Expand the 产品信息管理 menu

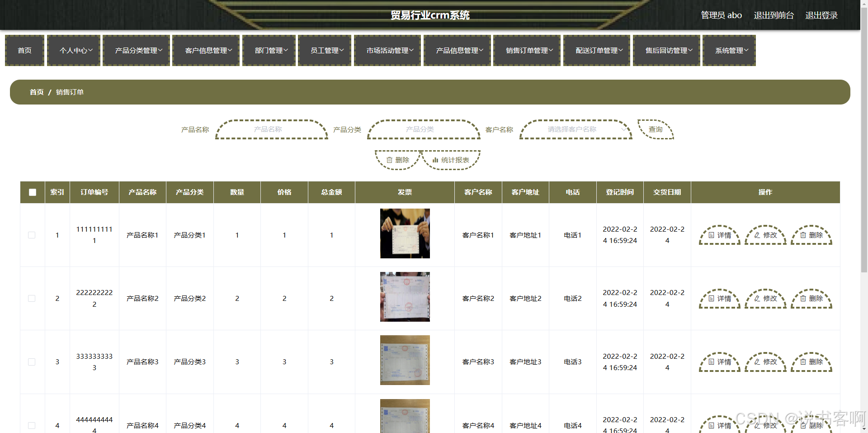(x=457, y=51)
